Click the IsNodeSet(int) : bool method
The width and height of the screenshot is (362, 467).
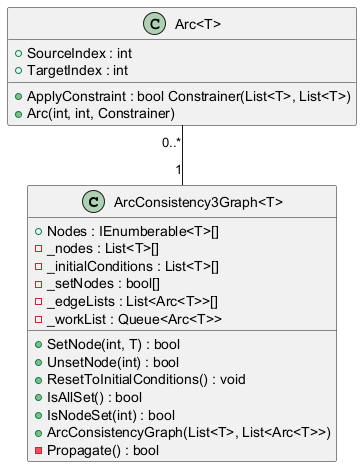point(111,415)
